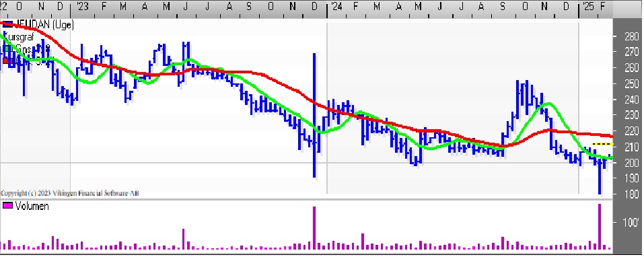
Task: Click the long blue price bar near December 2023
Action: pos(315,115)
